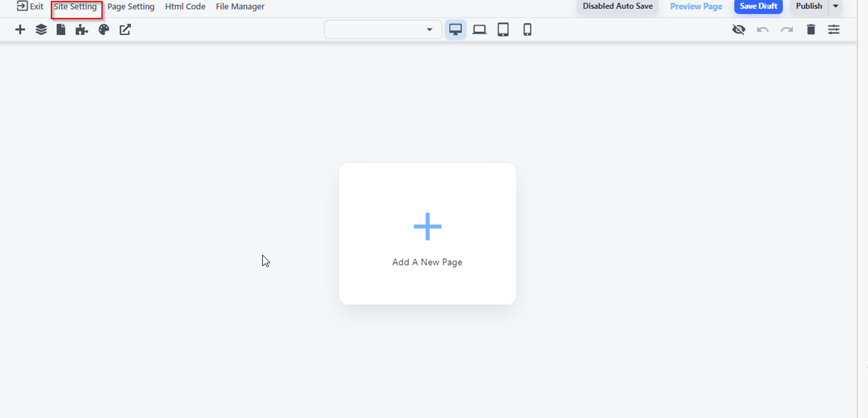Click the Exit button

pos(30,7)
